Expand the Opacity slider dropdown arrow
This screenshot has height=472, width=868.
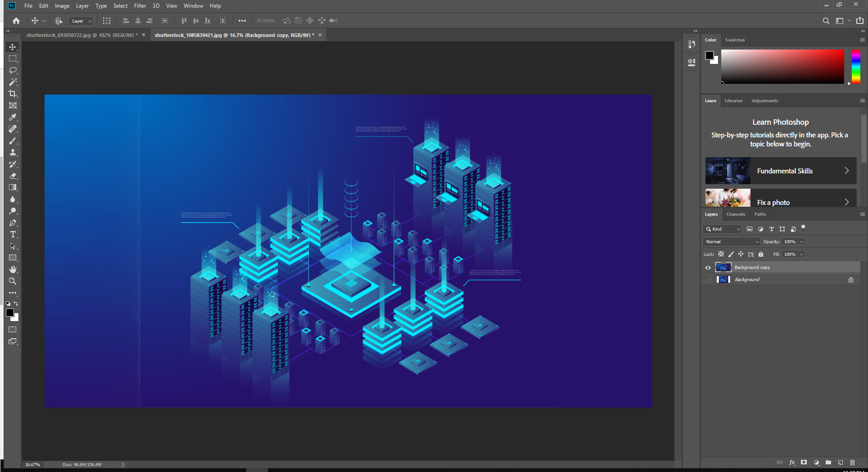[801, 241]
